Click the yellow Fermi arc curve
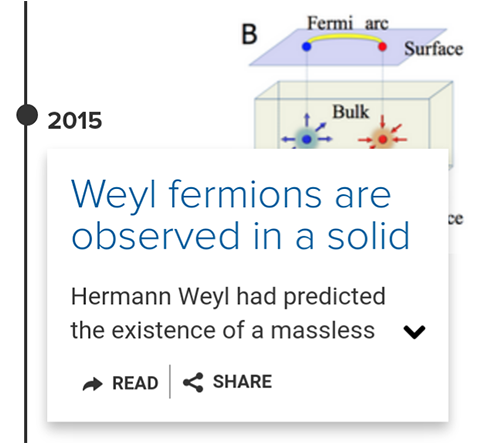Screen dimensions: 502x444 (344, 38)
